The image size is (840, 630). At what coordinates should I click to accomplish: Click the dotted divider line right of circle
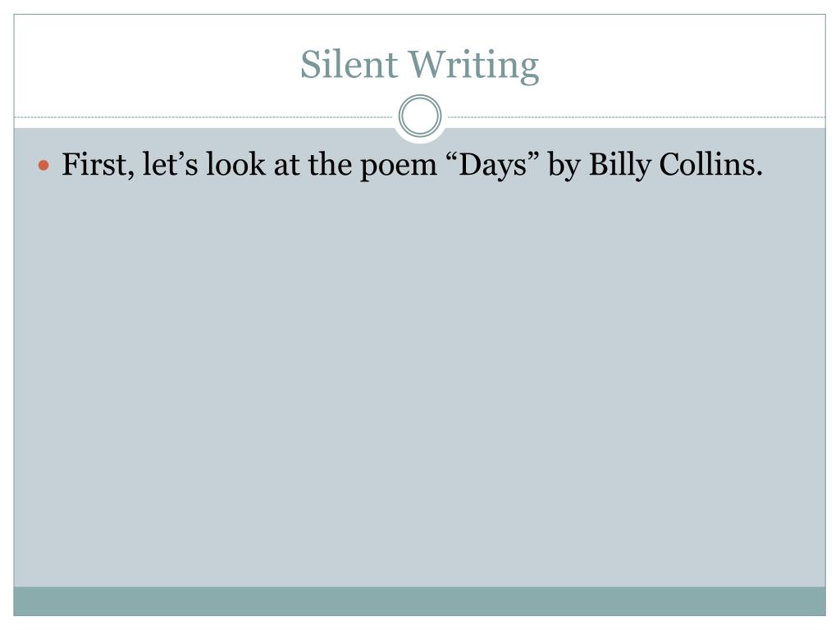(637, 116)
